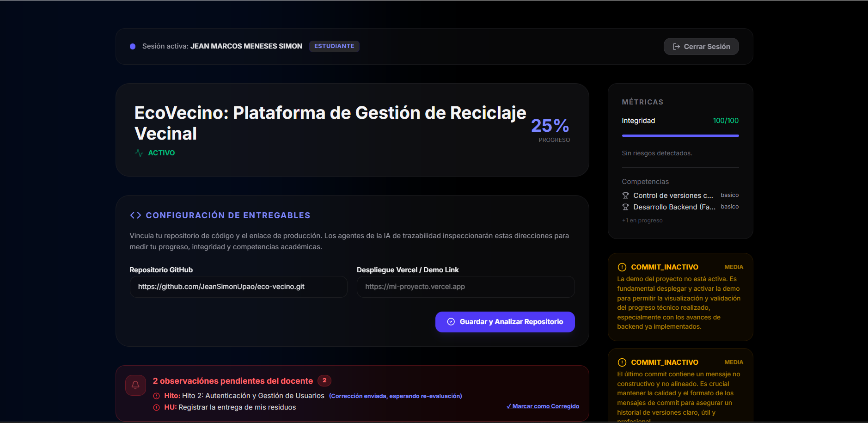Viewport: 868px width, 423px height.
Task: Click the Marcar como Corregido link
Action: 543,406
